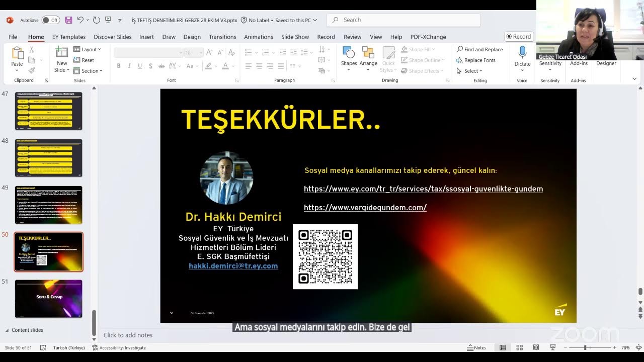Screen dimensions: 644x362
Task: Click the Redo arrow icon
Action: pos(96,20)
